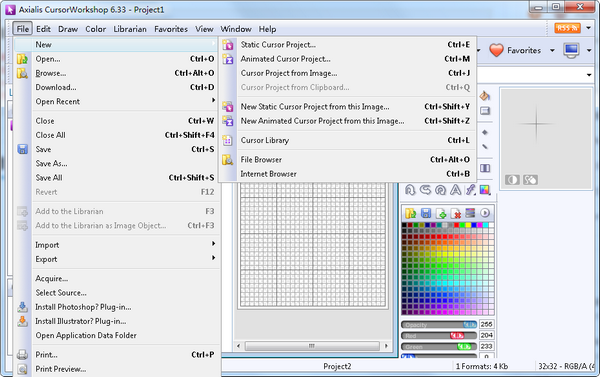This screenshot has height=377, width=600.
Task: Select the paint bucket fill tool
Action: pyautogui.click(x=484, y=96)
